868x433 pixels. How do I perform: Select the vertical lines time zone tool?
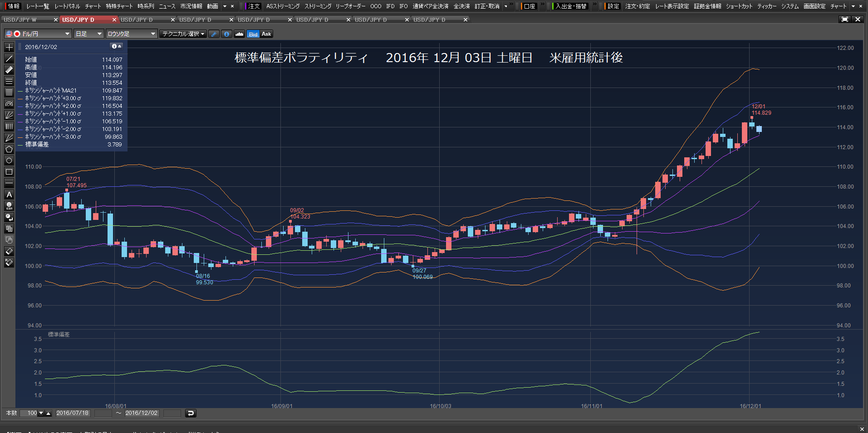tap(9, 126)
